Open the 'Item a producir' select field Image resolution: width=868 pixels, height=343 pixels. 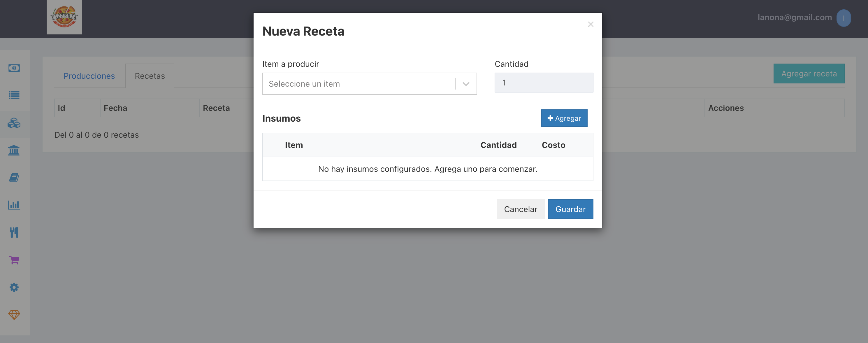[x=370, y=84]
